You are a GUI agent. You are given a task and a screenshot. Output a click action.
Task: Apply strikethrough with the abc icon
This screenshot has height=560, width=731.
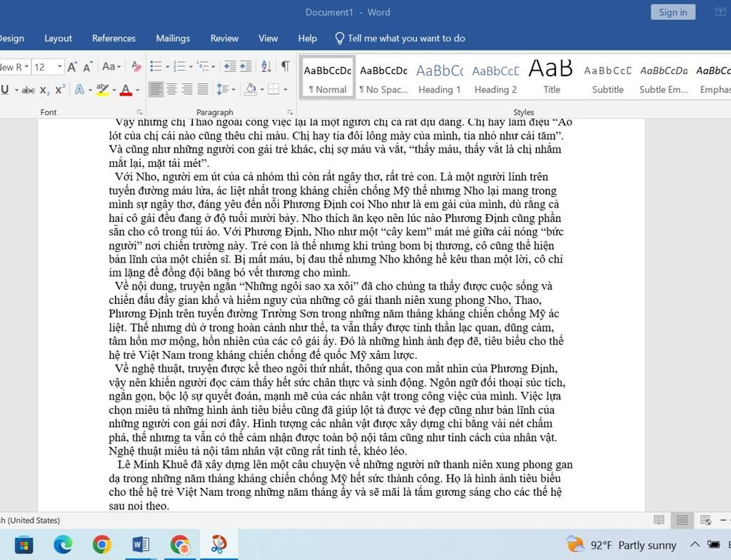[28, 90]
